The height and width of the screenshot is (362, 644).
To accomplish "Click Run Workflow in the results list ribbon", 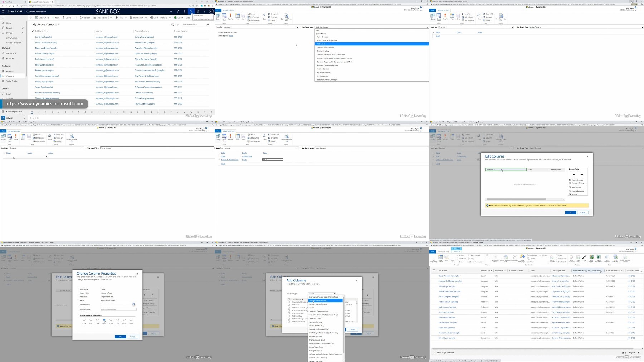I will pos(571,258).
